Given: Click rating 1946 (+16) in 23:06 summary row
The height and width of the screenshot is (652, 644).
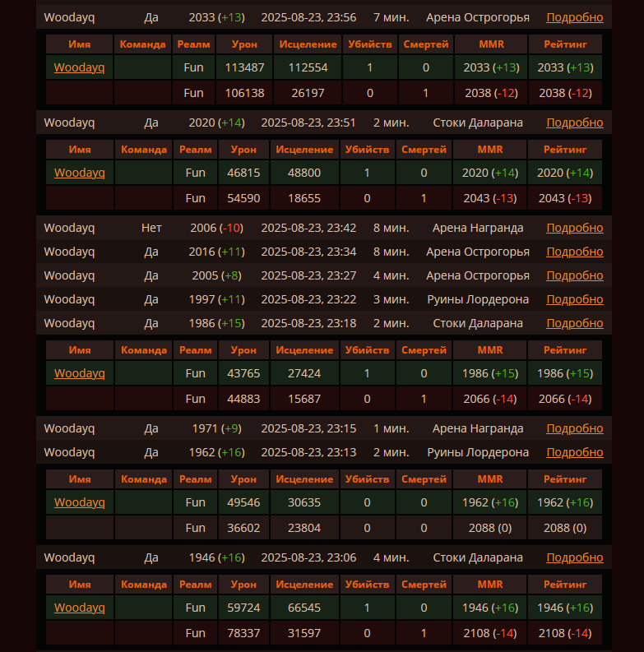Looking at the screenshot, I should pyautogui.click(x=217, y=557).
